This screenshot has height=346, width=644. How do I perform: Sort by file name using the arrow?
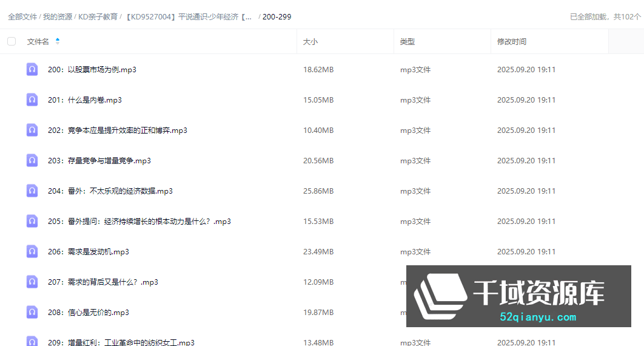[58, 41]
